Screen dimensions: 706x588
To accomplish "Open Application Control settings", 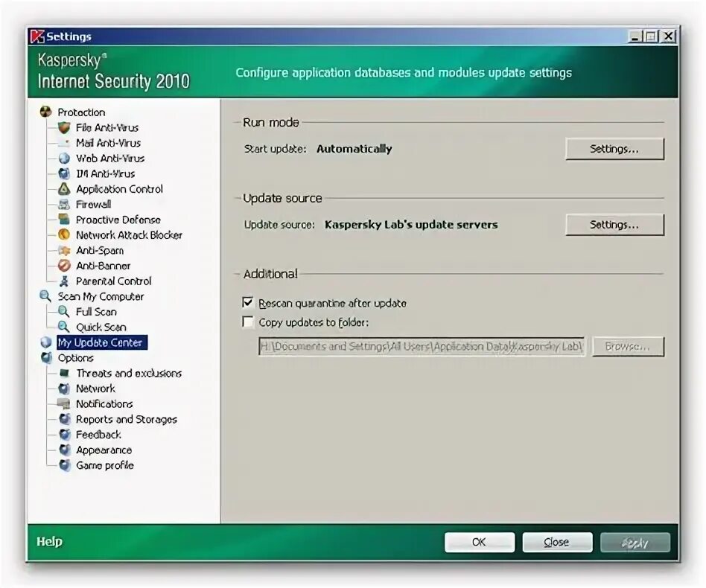I will (x=119, y=189).
